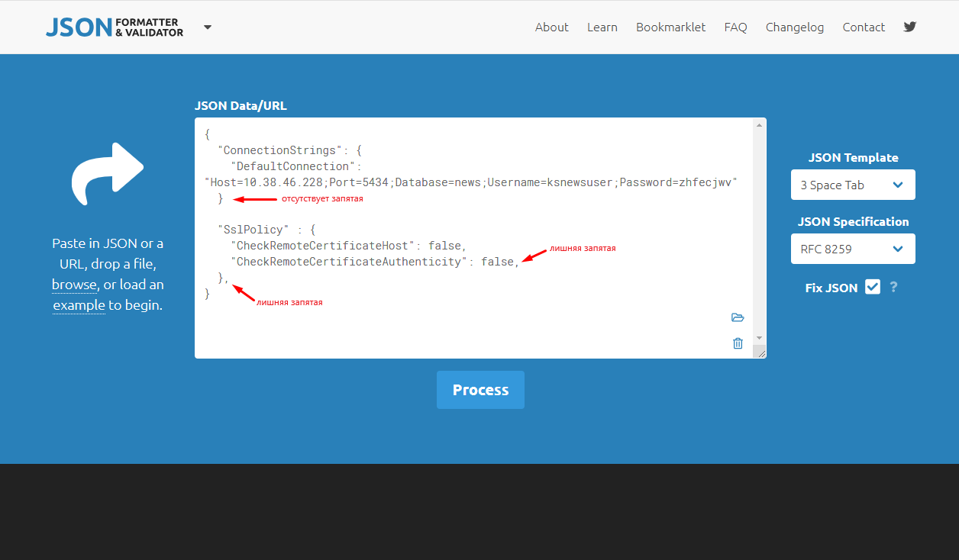The image size is (959, 560).
Task: Click the text area scrollbar up arrow
Action: [759, 125]
